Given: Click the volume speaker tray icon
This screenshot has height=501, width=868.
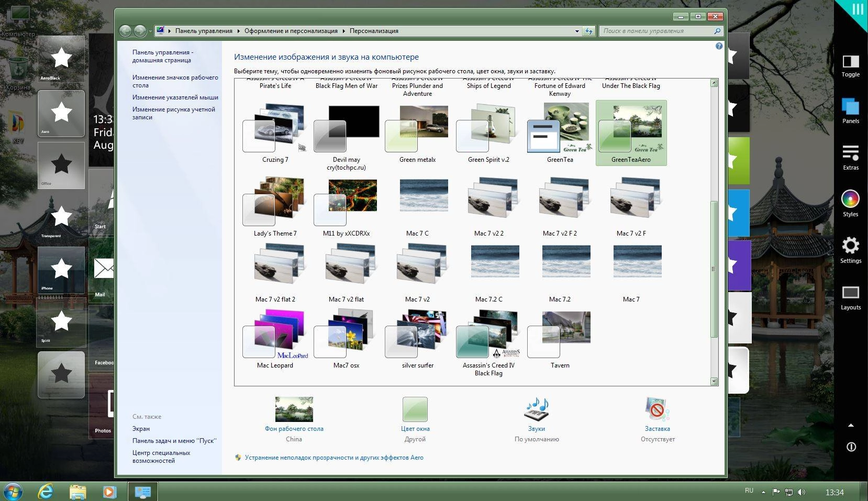Looking at the screenshot, I should point(802,492).
